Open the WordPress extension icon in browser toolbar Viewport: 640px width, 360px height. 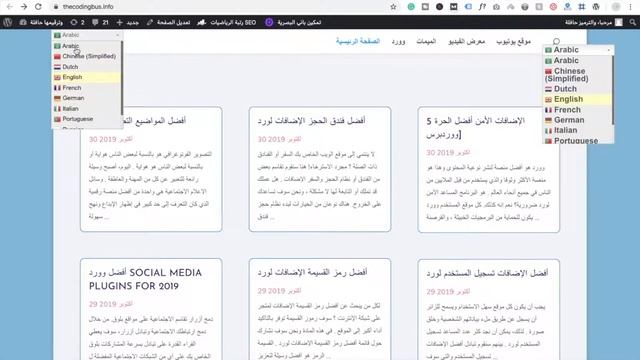point(596,7)
